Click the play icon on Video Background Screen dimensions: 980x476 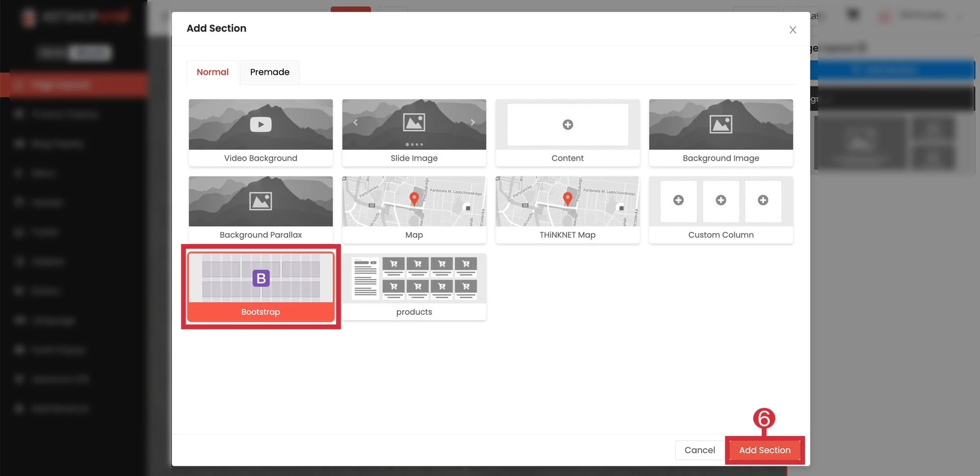[x=260, y=124]
